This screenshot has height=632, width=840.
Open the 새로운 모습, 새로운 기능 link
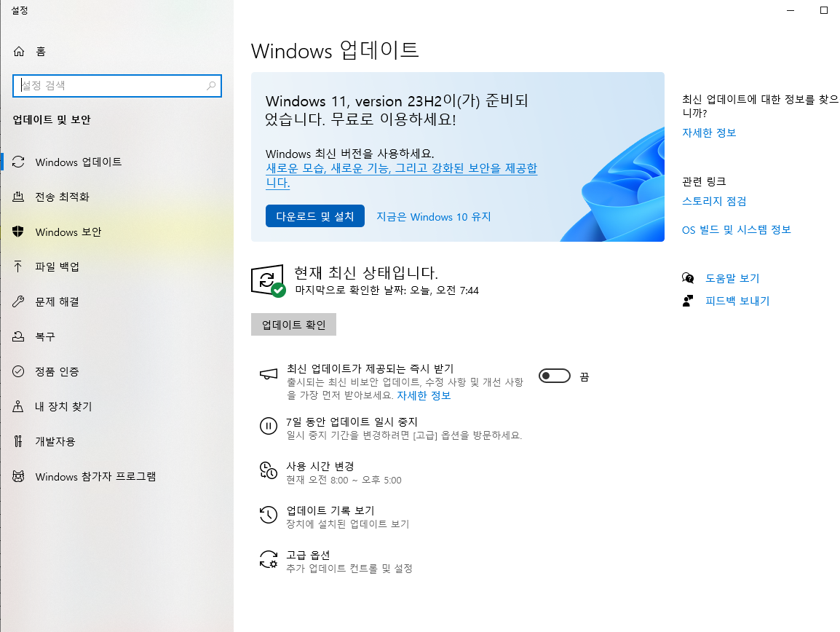coord(401,175)
